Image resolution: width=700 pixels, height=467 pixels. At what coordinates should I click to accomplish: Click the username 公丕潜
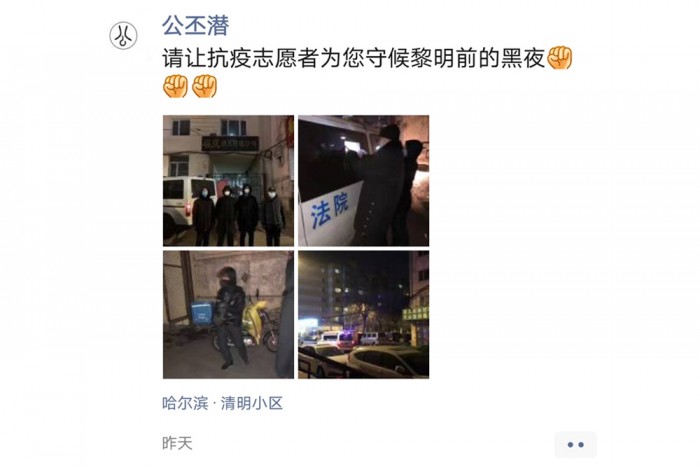coord(196,25)
